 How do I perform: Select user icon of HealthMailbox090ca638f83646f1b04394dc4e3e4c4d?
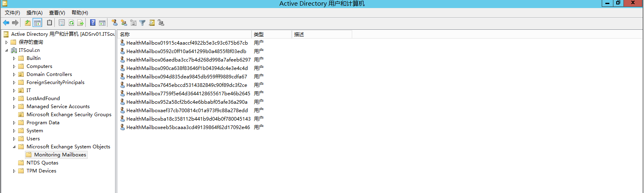(x=123, y=68)
